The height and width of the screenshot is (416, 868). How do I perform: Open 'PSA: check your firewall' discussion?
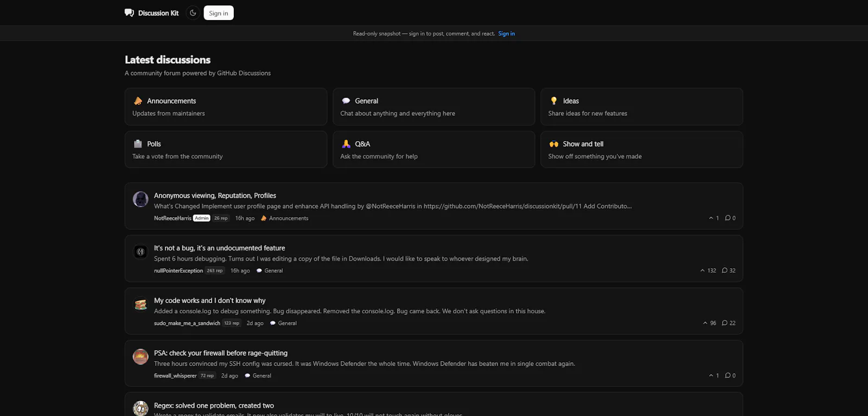tap(221, 353)
